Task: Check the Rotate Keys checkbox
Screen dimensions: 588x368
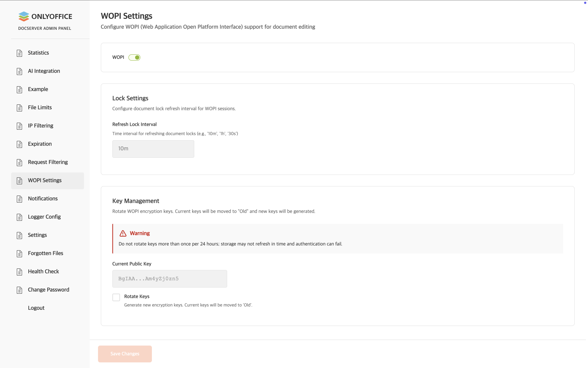Action: 116,297
